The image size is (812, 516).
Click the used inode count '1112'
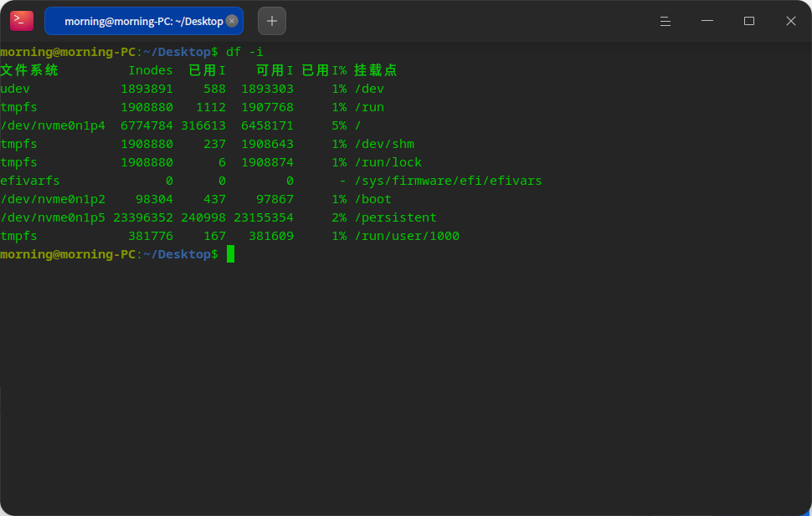pyautogui.click(x=211, y=107)
